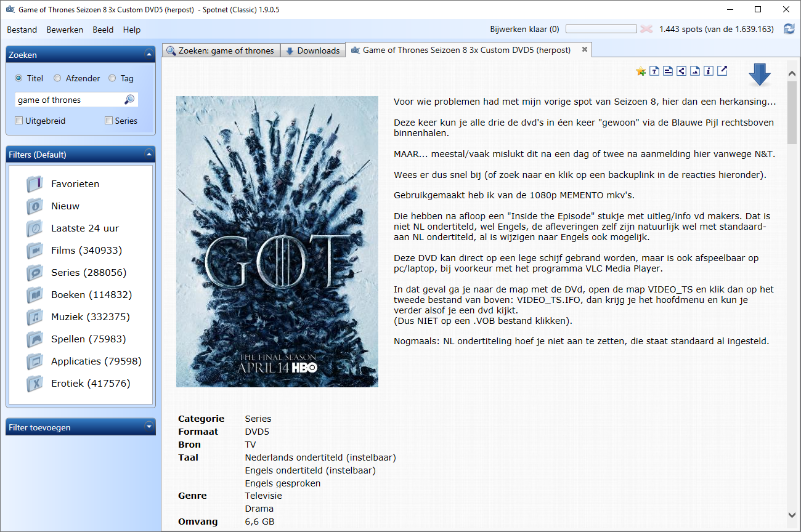The height and width of the screenshot is (532, 801).
Task: Click the '1.443 spots' status text
Action: [716, 29]
